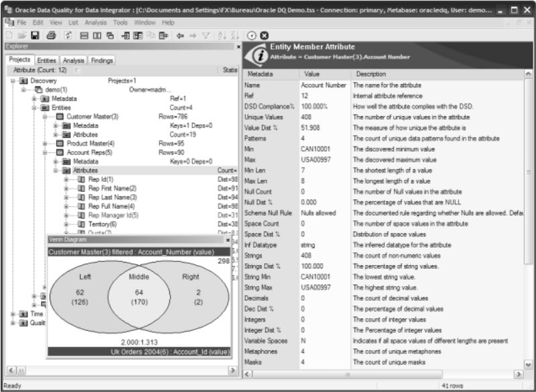Tile windows vertically with toolbar icon

point(97,36)
